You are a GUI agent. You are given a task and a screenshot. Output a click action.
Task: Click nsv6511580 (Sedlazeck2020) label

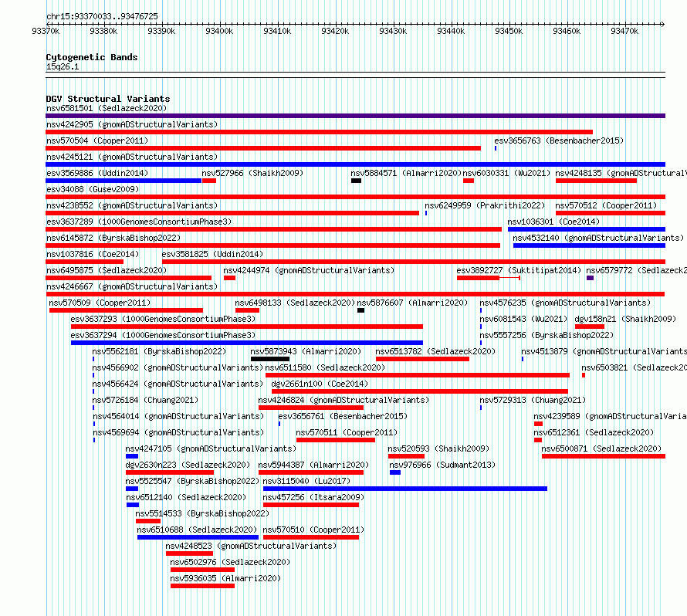point(325,367)
